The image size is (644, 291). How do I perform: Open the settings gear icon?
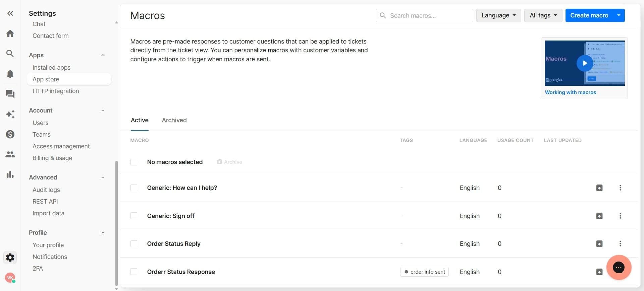pyautogui.click(x=10, y=258)
